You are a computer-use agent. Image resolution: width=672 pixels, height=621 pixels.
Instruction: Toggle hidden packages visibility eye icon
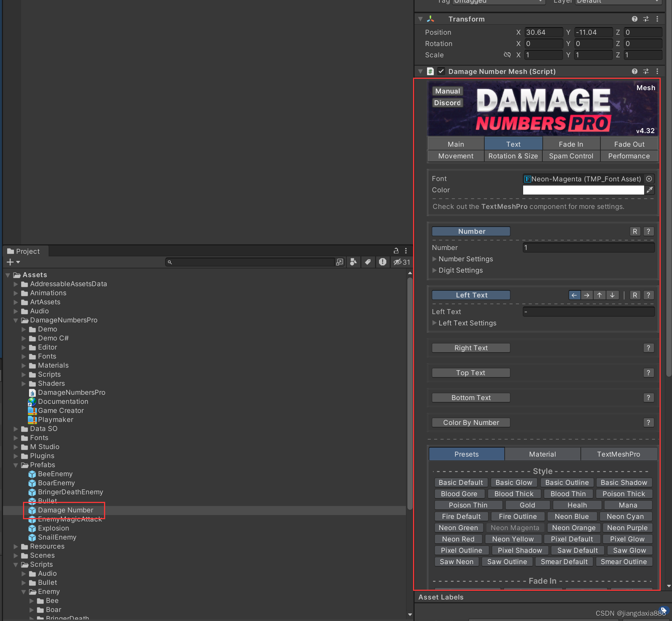click(402, 262)
